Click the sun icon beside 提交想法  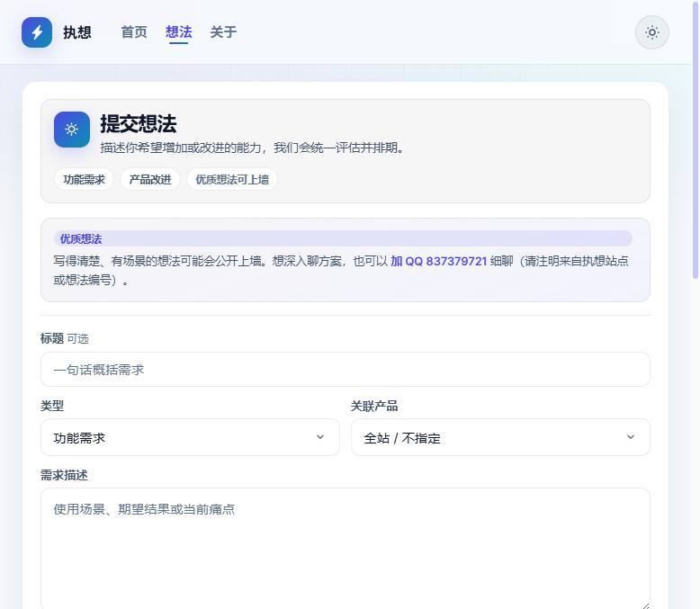[x=71, y=130]
